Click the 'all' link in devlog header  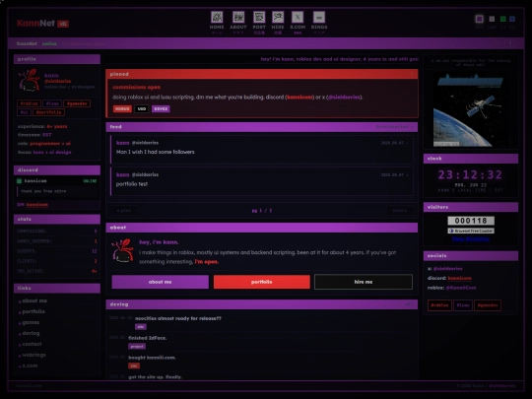[410, 304]
